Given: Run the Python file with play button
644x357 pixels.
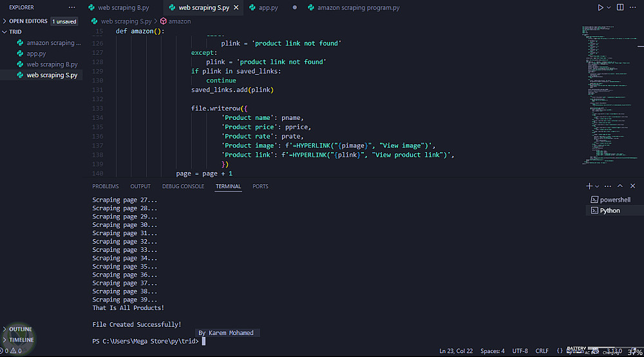Looking at the screenshot, I should pos(600,7).
